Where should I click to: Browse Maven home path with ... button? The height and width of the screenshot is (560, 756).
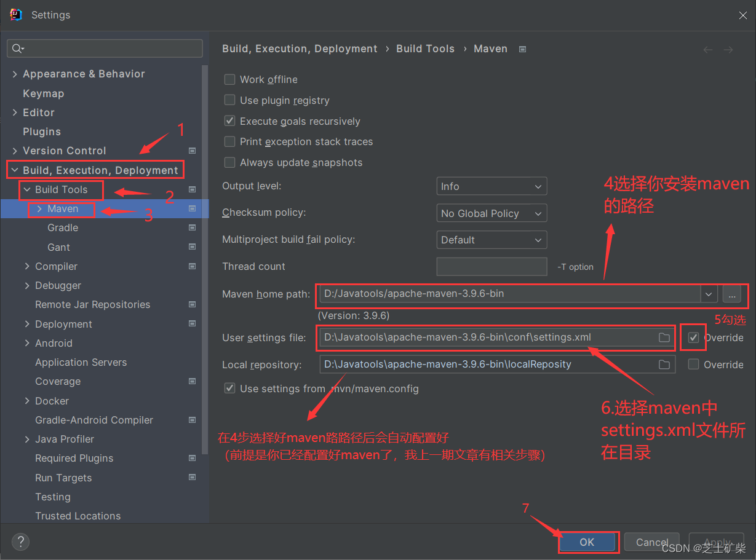click(731, 294)
